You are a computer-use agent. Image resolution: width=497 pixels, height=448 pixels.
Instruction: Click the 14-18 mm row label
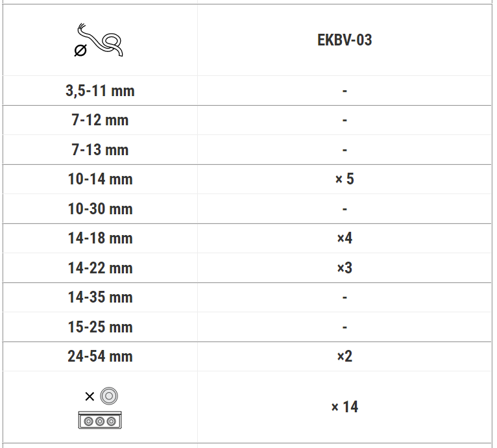pos(100,238)
